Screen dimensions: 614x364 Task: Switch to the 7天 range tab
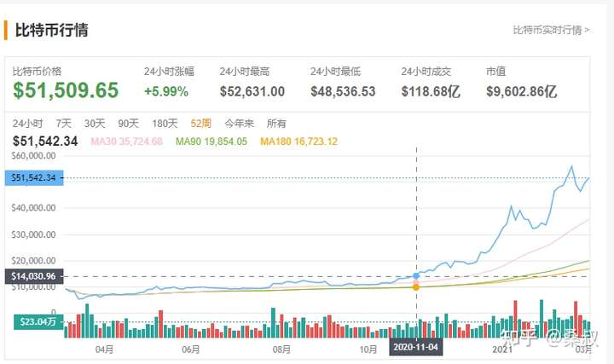(63, 124)
